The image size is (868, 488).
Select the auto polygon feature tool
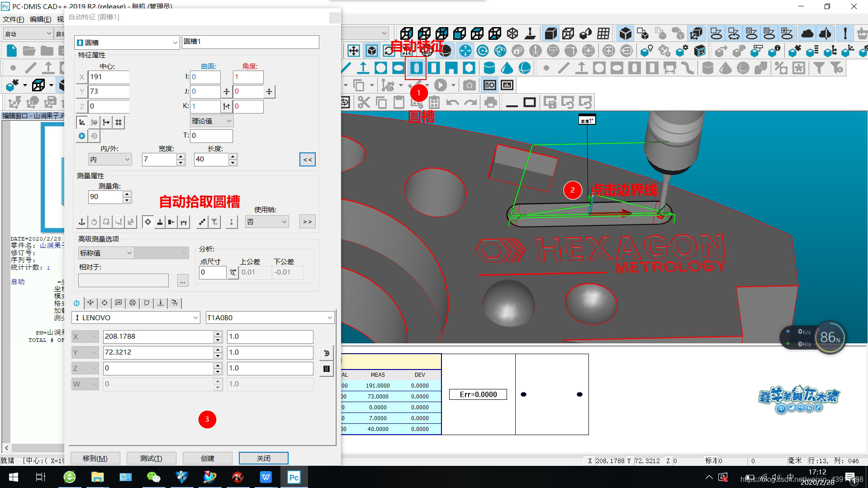click(x=469, y=68)
